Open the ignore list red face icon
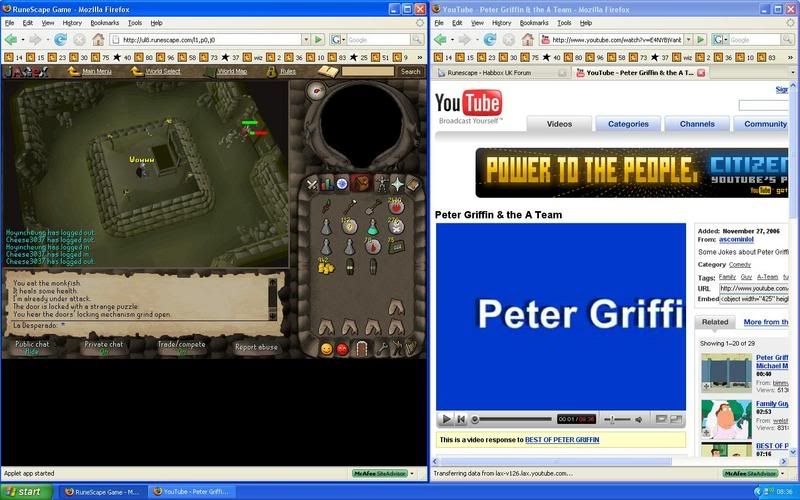The height and width of the screenshot is (500, 800). 342,349
